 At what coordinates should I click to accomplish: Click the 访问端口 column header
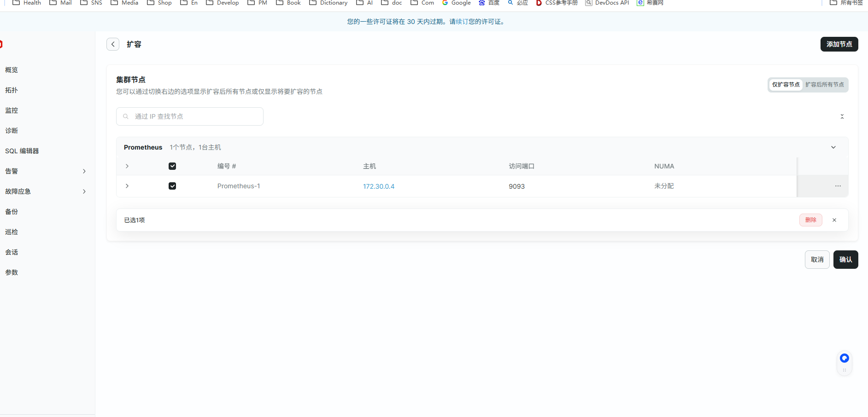coord(522,166)
